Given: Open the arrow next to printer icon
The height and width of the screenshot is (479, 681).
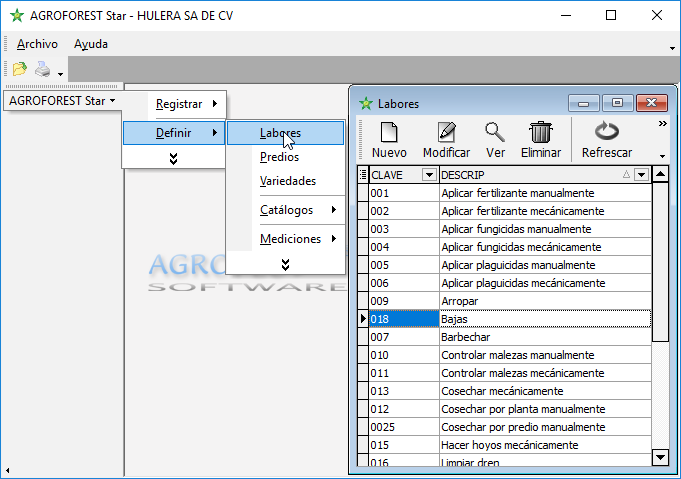Looking at the screenshot, I should [x=60, y=74].
